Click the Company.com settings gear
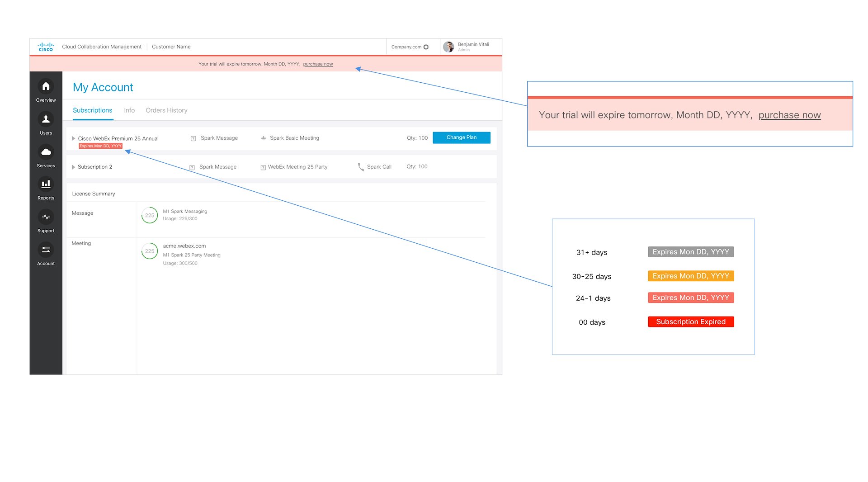The image size is (868, 482). point(426,47)
